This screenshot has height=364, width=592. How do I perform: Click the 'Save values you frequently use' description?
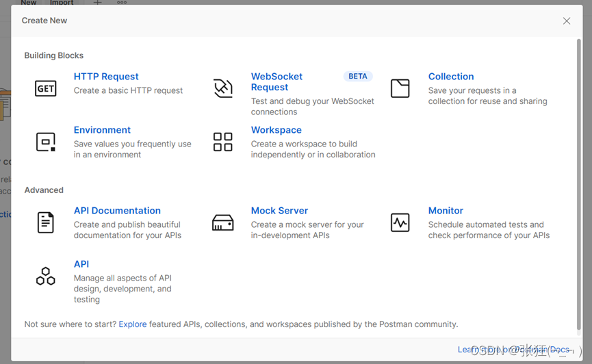pyautogui.click(x=133, y=150)
